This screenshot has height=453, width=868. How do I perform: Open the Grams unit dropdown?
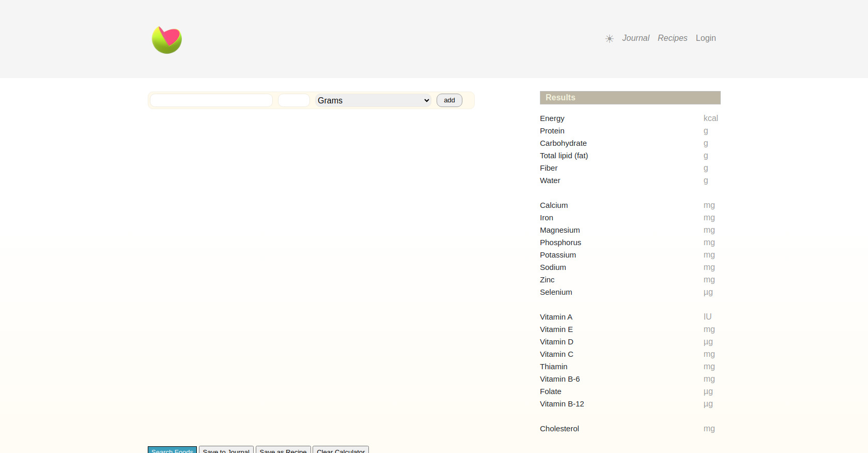[373, 100]
